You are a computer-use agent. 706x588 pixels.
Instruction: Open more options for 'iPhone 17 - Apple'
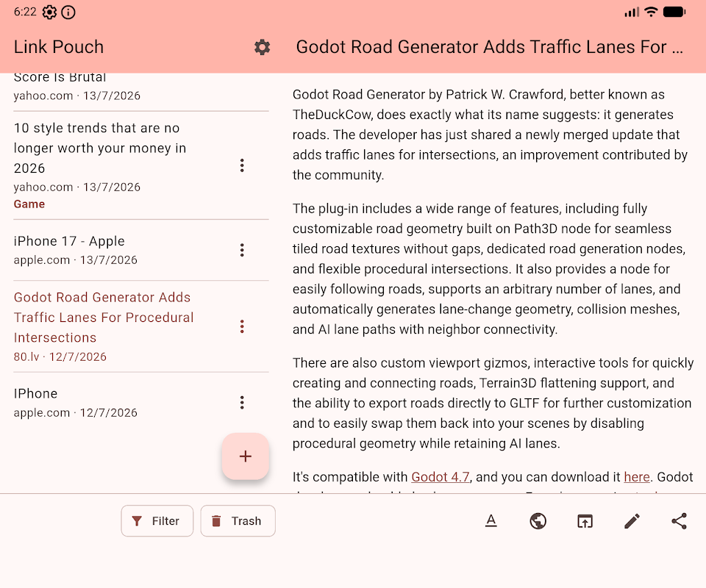(x=242, y=250)
